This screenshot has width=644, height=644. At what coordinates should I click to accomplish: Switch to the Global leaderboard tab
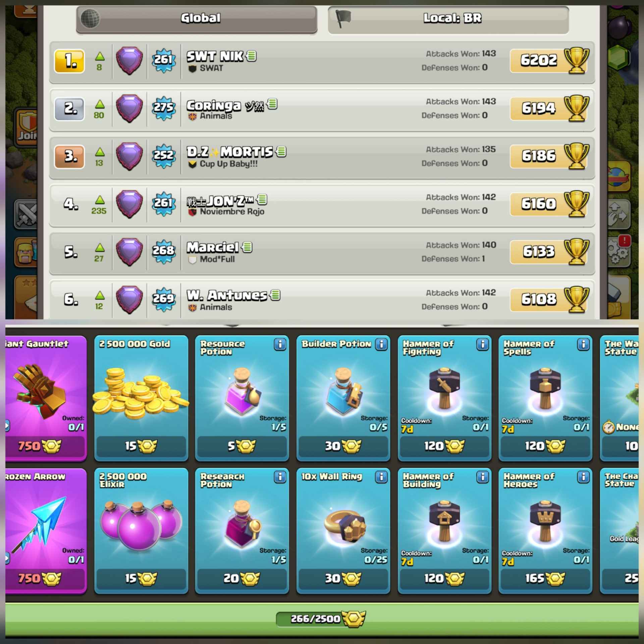(197, 18)
